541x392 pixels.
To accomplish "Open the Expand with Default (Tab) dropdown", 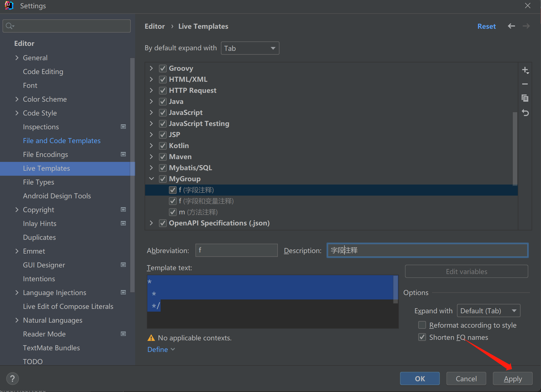I will [x=488, y=311].
